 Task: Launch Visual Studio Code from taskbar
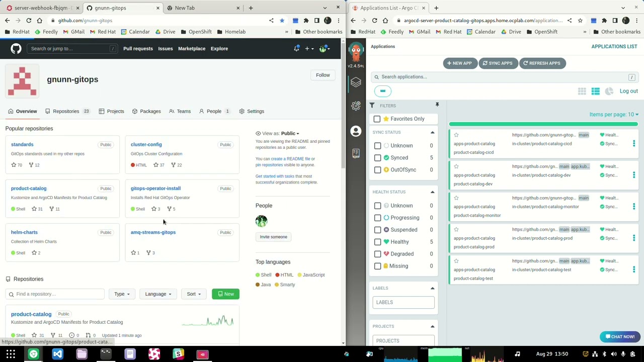pos(57,354)
